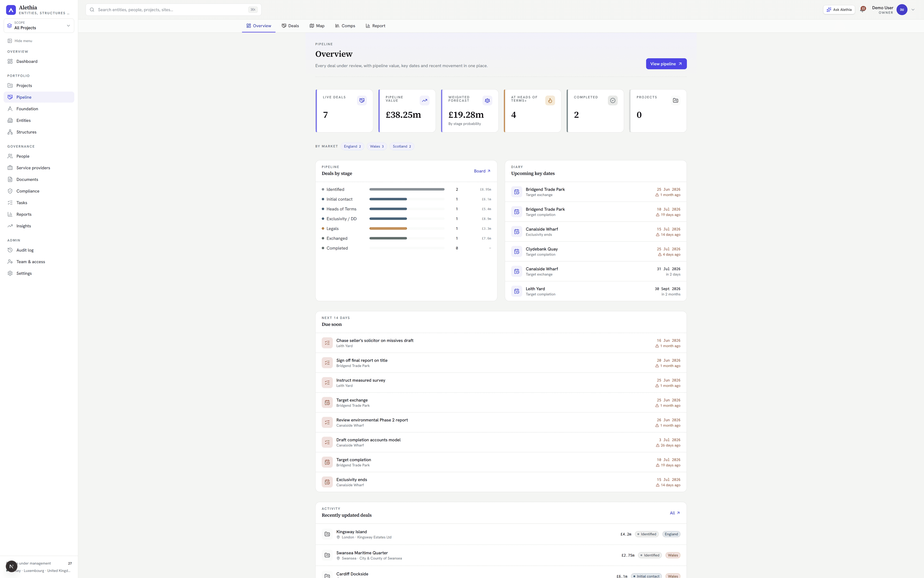924x578 pixels.
Task: Click the Kingsway Island project icon
Action: tap(327, 534)
